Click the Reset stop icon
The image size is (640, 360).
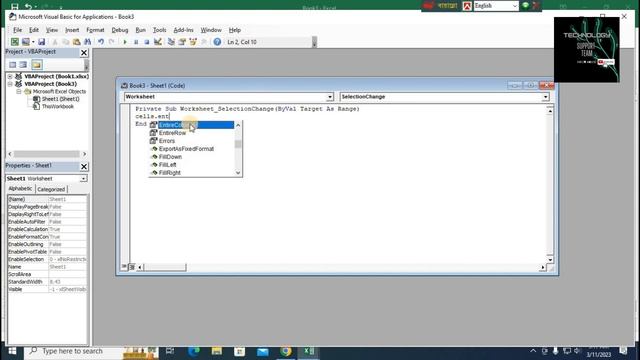pyautogui.click(x=147, y=42)
